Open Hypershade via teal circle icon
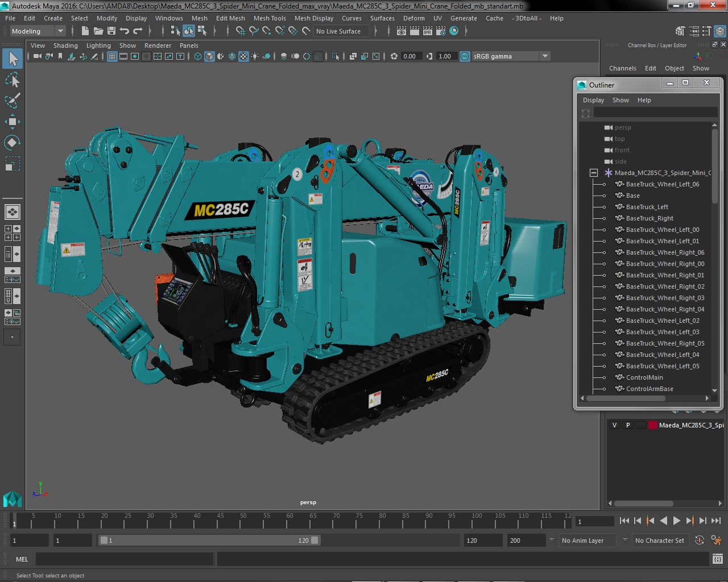728x582 pixels. coord(454,31)
